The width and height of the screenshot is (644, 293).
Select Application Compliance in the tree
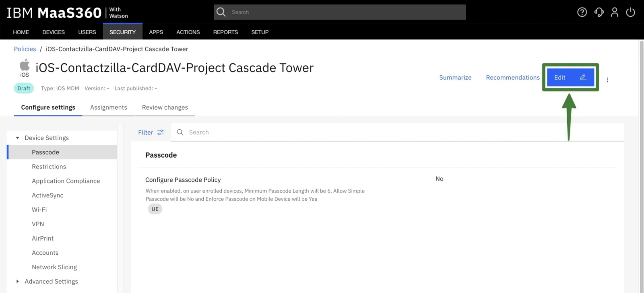tap(66, 181)
